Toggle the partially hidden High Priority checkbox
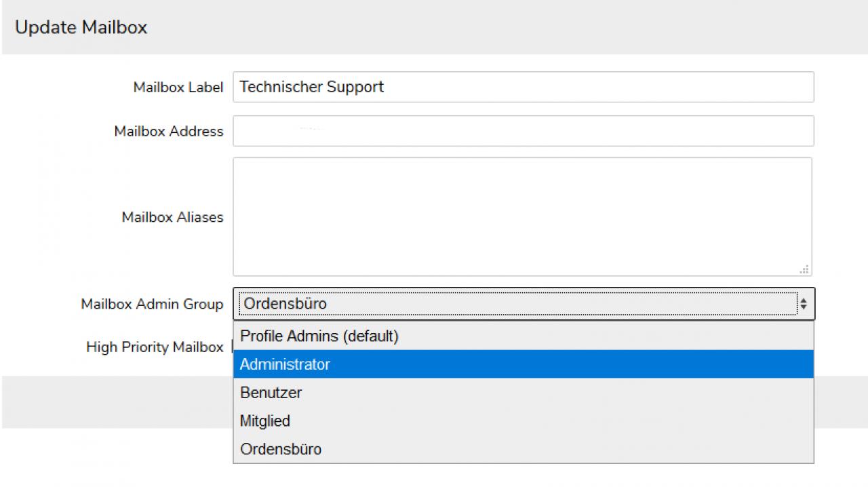 pos(231,347)
